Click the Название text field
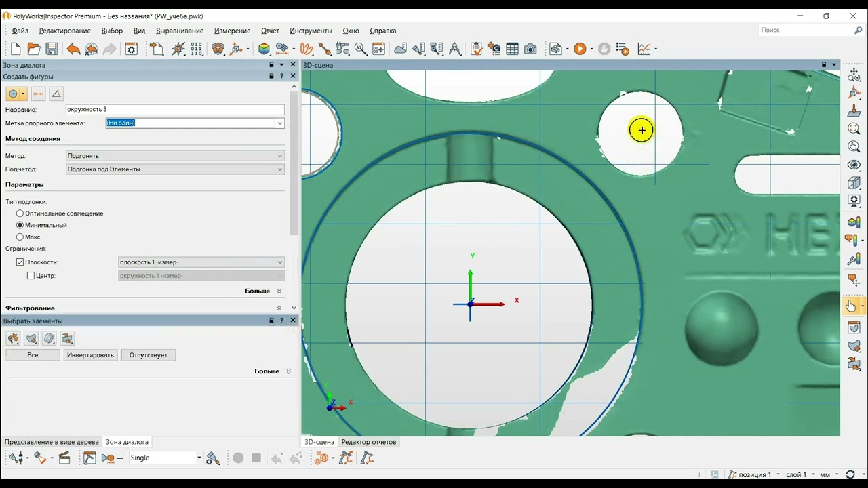Screen dimensions: 868x488 (x=175, y=110)
